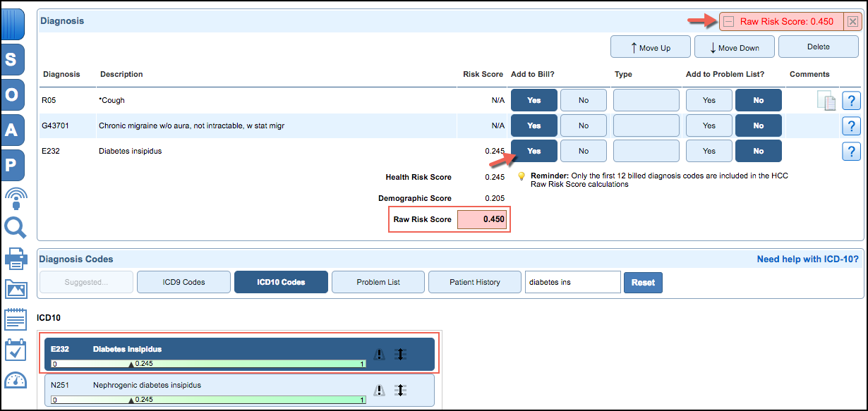
Task: Set Add to Problem List Yes for G43701
Action: pos(709,125)
